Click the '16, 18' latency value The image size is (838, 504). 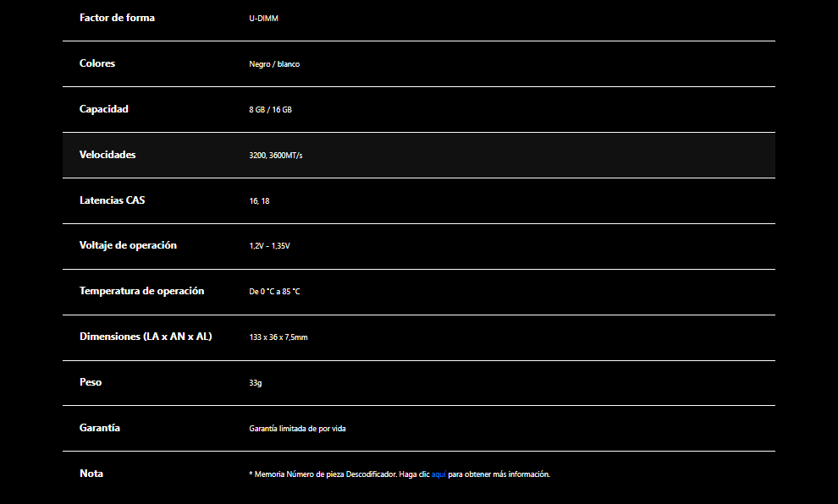click(259, 201)
